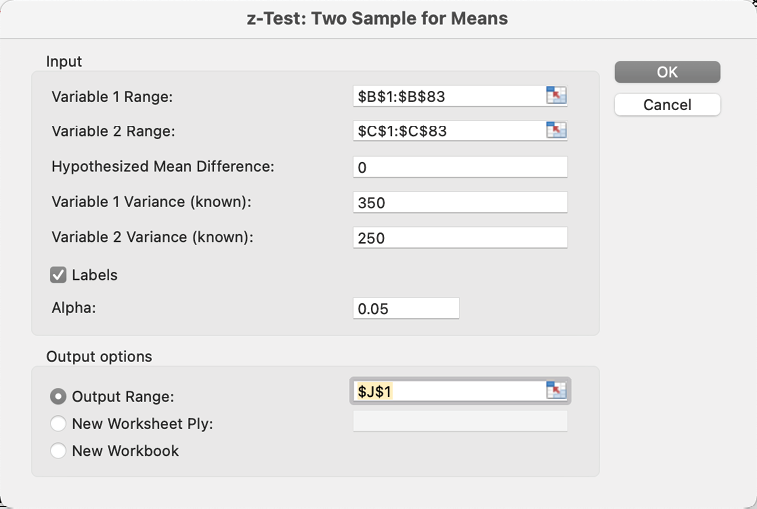
Task: Edit the Variable 2 Variance value 250
Action: [x=460, y=238]
